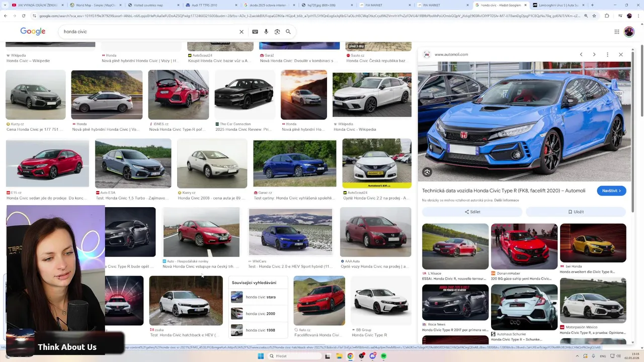Share the image with Sdílet
The height and width of the screenshot is (362, 644).
(x=472, y=212)
